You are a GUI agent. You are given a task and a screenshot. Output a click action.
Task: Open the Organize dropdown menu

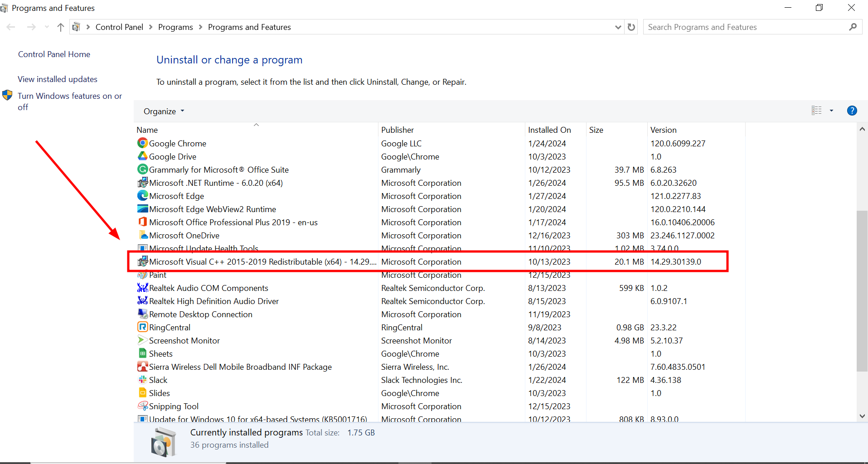pos(163,111)
